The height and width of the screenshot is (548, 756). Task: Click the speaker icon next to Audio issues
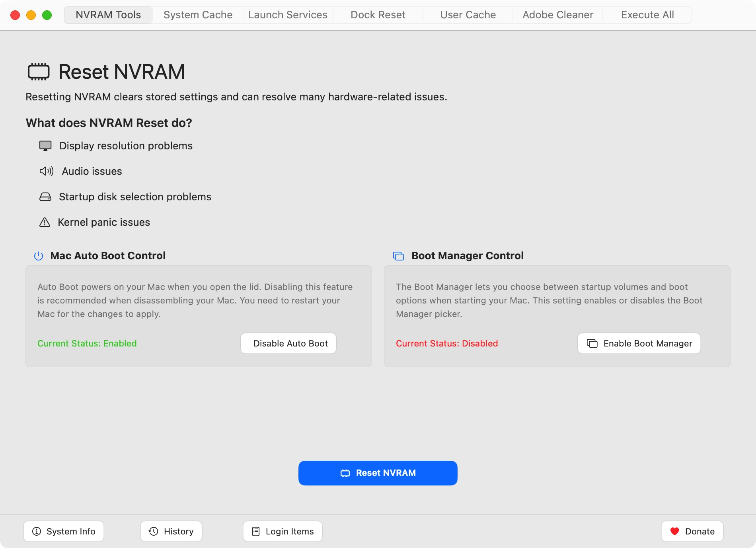pyautogui.click(x=47, y=171)
